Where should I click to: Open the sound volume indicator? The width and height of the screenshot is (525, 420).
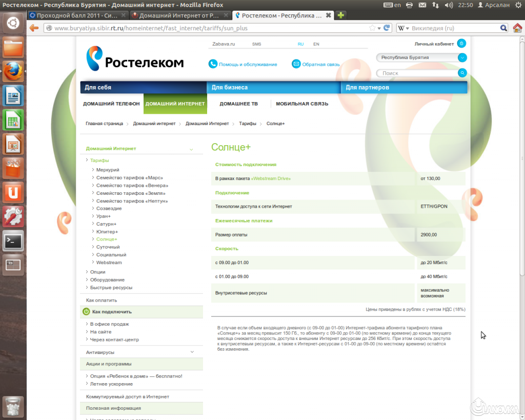(x=449, y=5)
